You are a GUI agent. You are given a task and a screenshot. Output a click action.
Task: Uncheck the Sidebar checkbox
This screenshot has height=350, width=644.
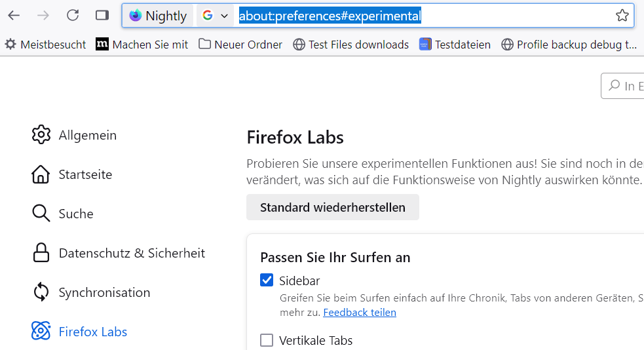click(267, 281)
